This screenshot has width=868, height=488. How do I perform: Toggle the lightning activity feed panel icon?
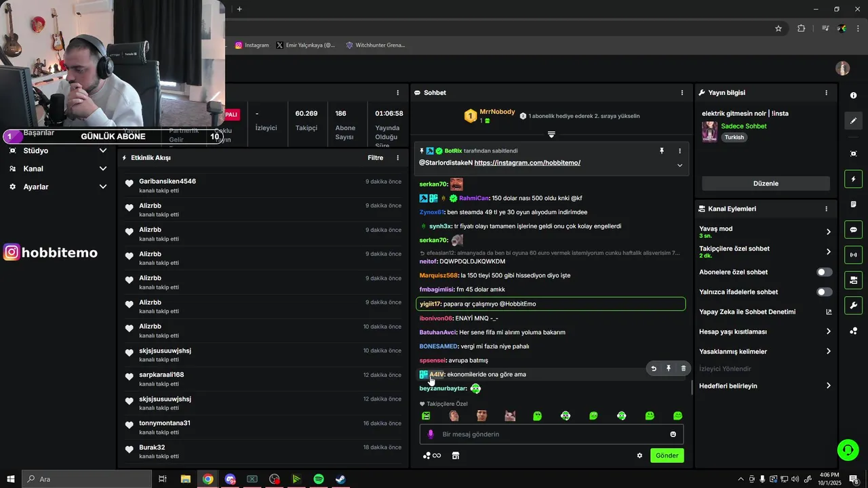[x=853, y=180]
